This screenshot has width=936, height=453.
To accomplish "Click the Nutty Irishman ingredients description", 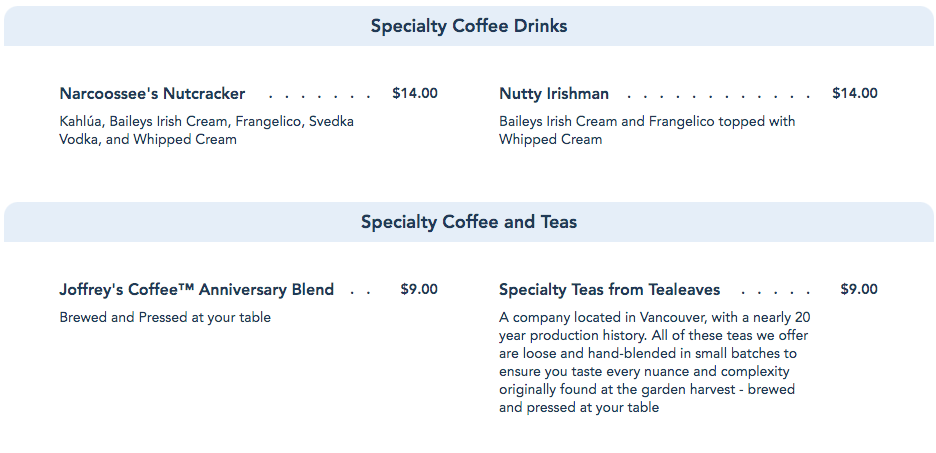I will click(647, 131).
